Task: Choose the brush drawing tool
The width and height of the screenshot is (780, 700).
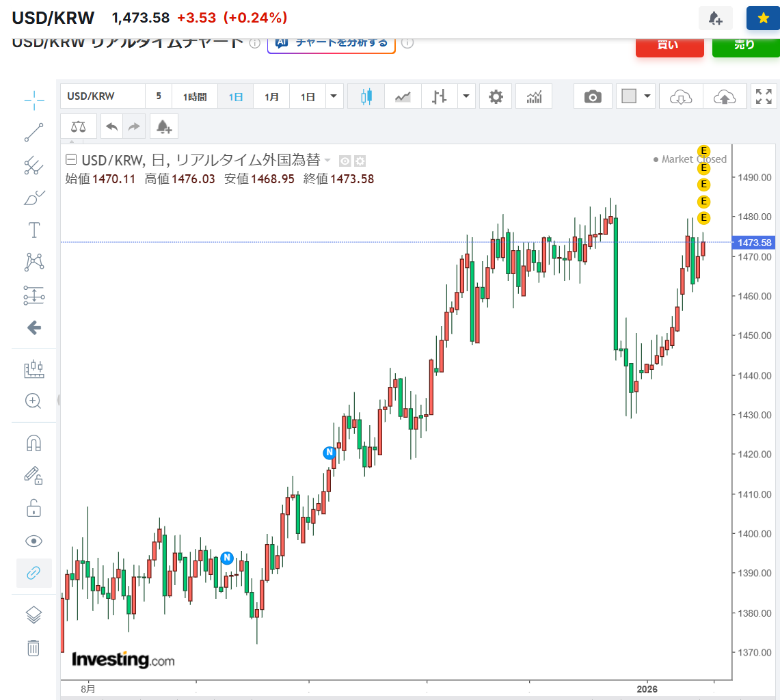Action: 33,198
